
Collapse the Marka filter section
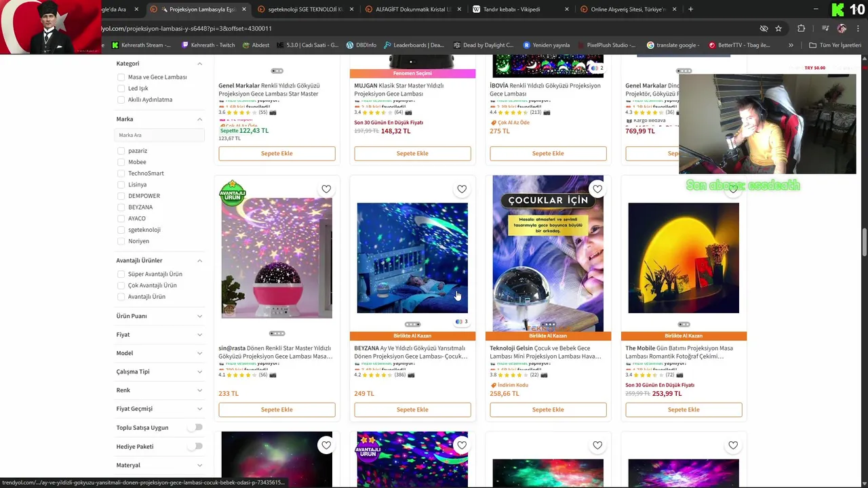[x=199, y=119]
